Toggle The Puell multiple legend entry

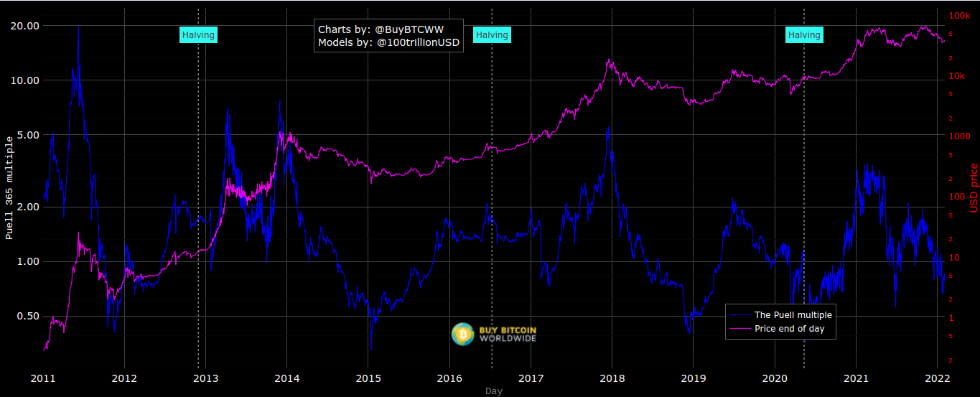click(793, 315)
